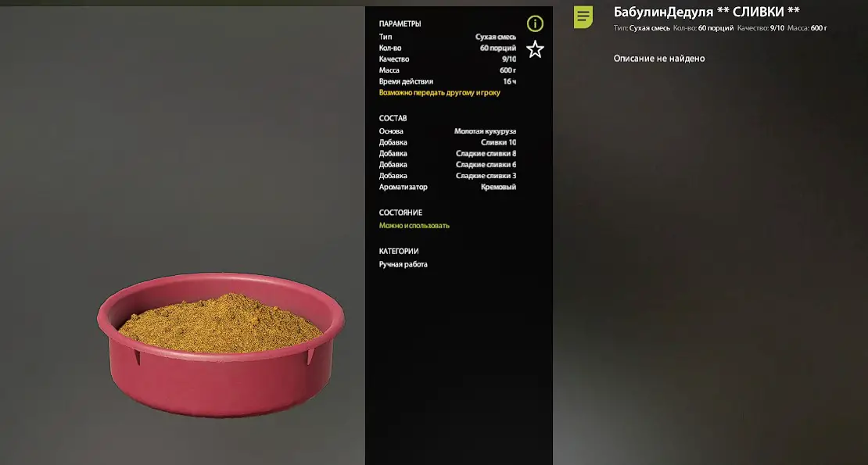Select the 'Сладкие сливки 6' additive

[486, 165]
